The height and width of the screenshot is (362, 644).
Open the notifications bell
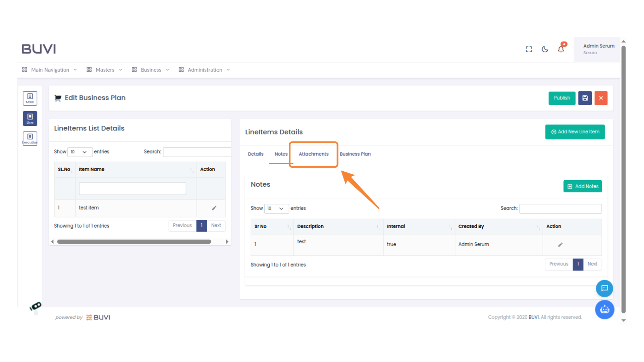tap(561, 49)
